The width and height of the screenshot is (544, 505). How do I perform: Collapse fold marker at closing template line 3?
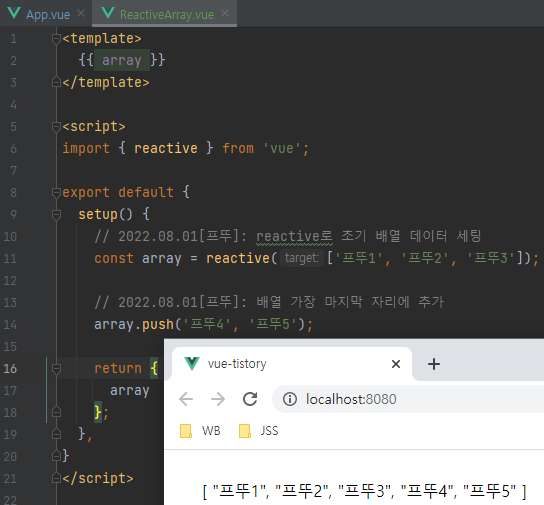click(56, 83)
